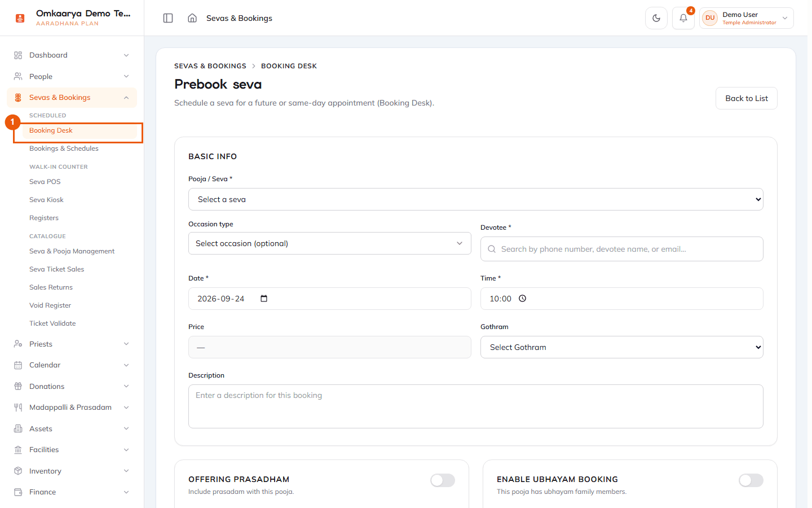Click the Omkaarya temple logo icon

point(20,18)
